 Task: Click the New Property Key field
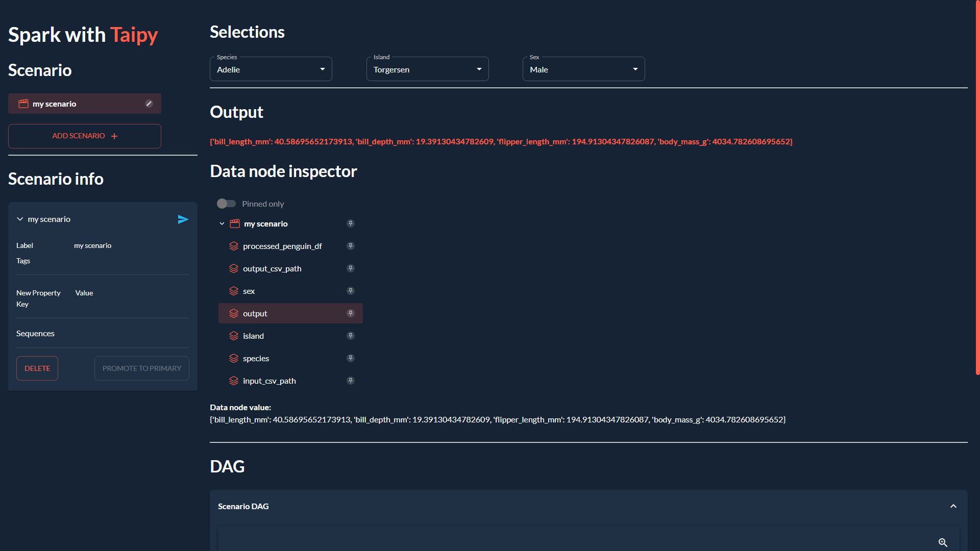pos(38,298)
